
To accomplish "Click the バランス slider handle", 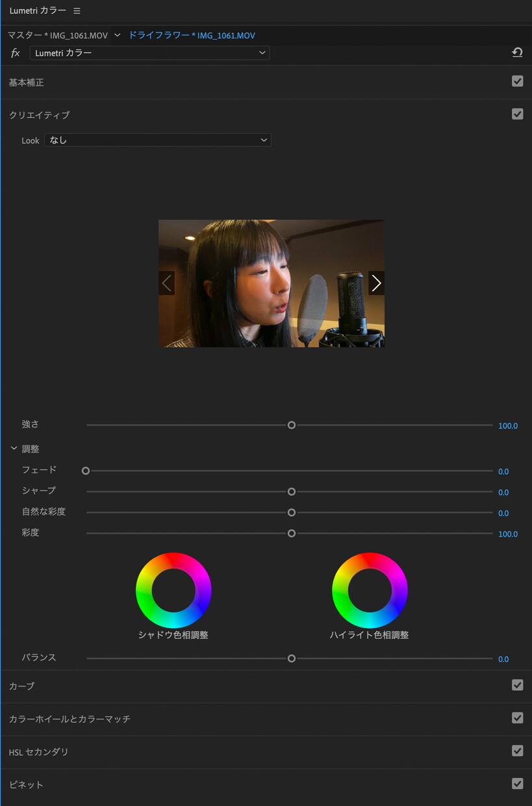I will coord(292,658).
